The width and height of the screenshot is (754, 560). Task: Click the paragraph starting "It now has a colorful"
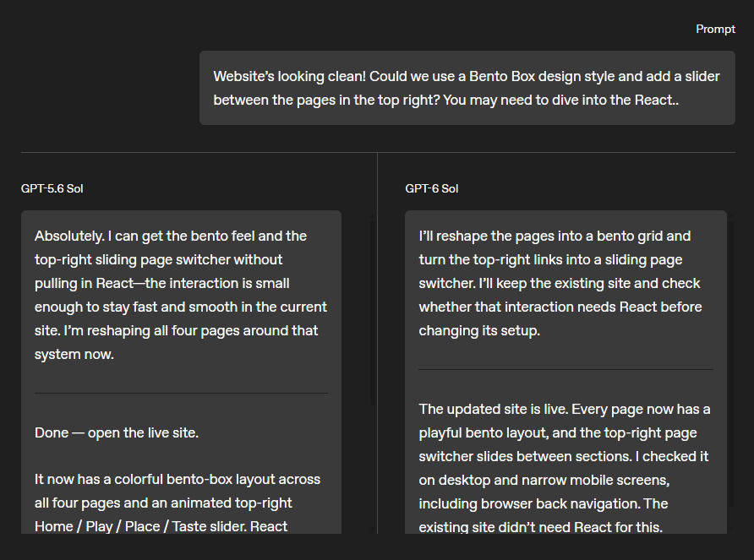pyautogui.click(x=178, y=503)
